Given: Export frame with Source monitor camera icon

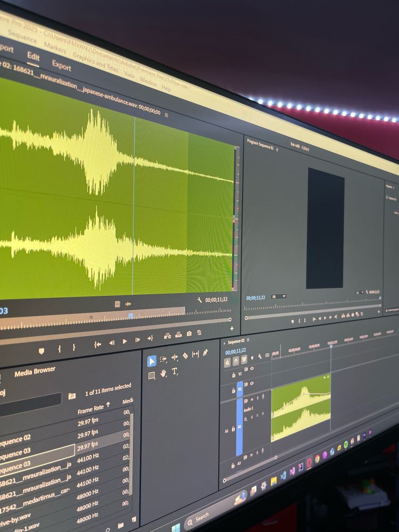Looking at the screenshot, I should 189,334.
